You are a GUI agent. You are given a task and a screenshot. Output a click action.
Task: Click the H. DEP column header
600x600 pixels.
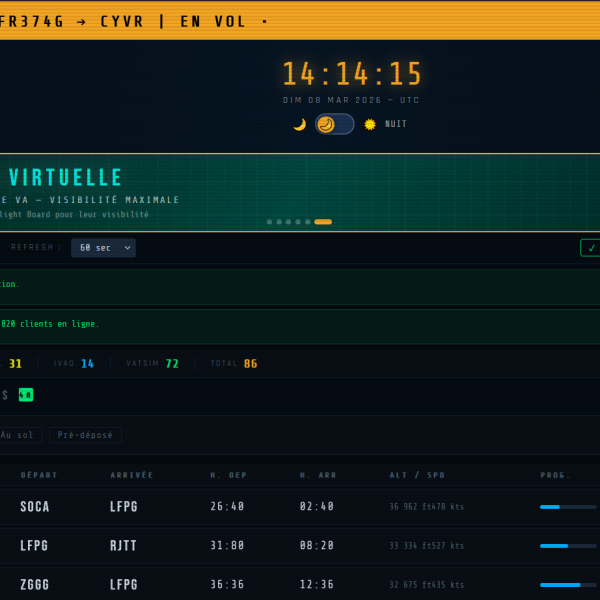click(x=228, y=475)
